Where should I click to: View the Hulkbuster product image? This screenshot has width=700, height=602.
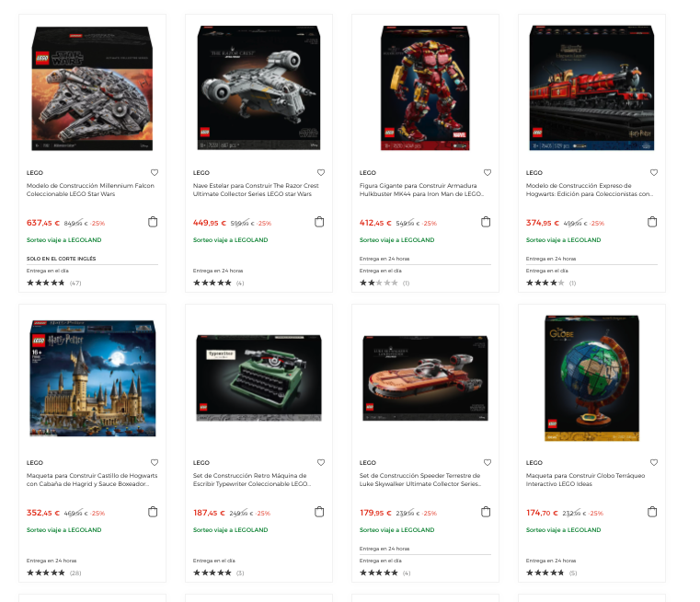pos(425,88)
